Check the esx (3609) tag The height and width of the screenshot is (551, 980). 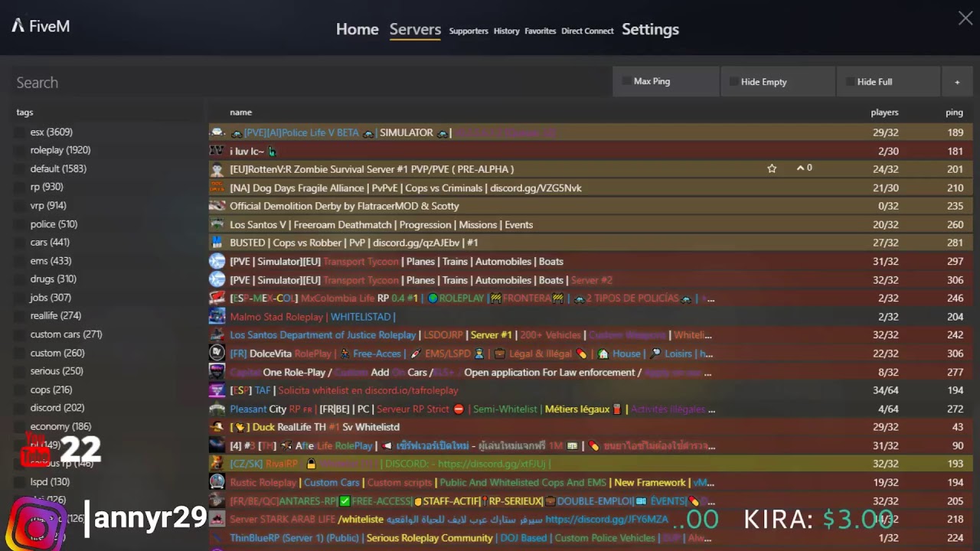point(19,132)
